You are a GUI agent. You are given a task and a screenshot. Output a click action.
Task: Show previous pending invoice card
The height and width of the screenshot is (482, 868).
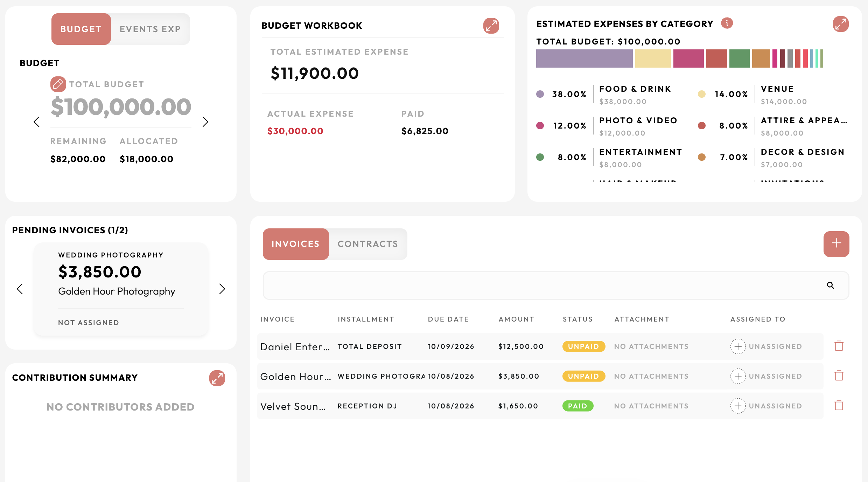20,289
